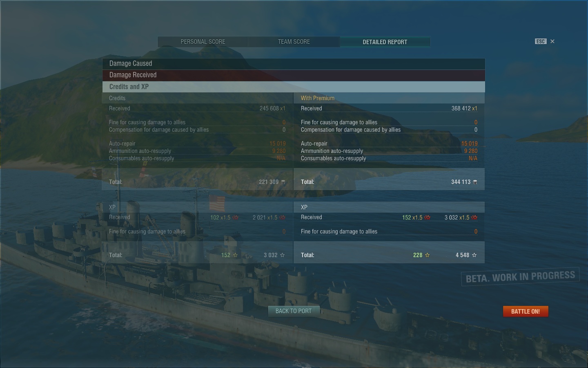Click the star icon beside 3 032 total
This screenshot has width=588, height=368.
pos(282,255)
